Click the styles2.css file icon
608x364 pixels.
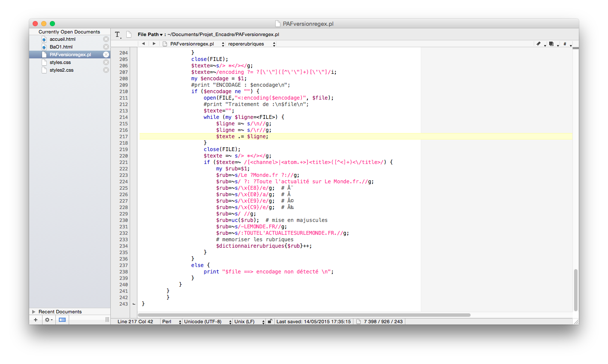[44, 70]
